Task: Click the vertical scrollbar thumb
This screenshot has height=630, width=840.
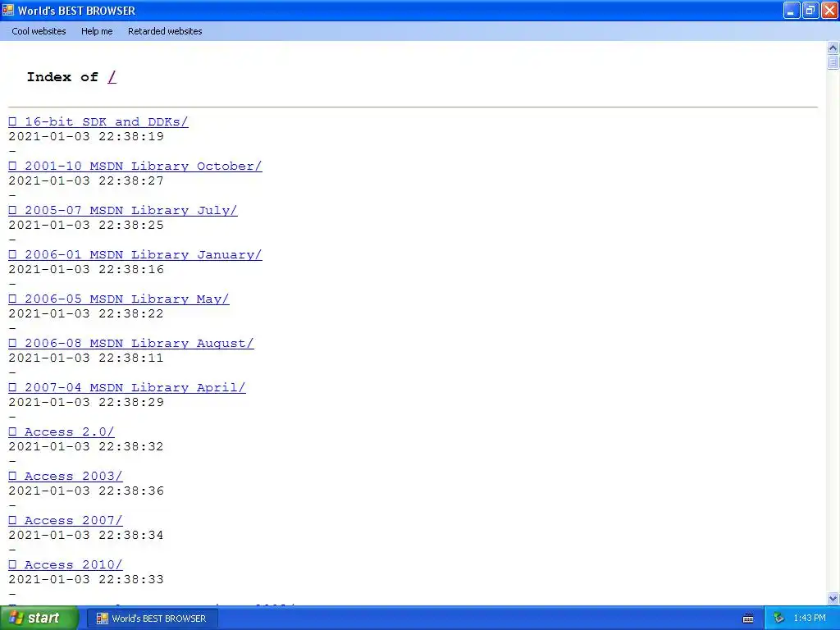Action: pos(833,62)
